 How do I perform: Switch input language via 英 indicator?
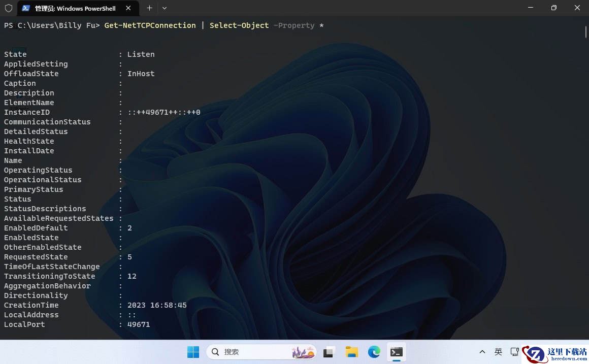pos(499,352)
